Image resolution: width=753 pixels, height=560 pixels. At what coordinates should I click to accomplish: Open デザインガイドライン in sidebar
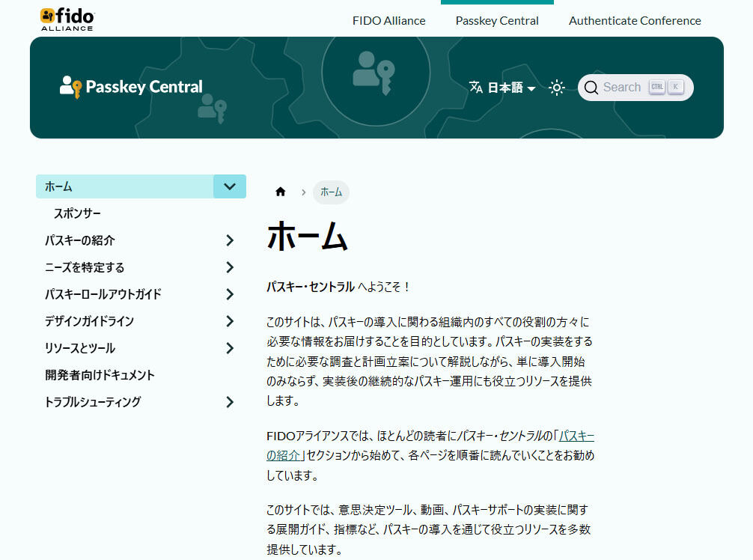click(89, 321)
